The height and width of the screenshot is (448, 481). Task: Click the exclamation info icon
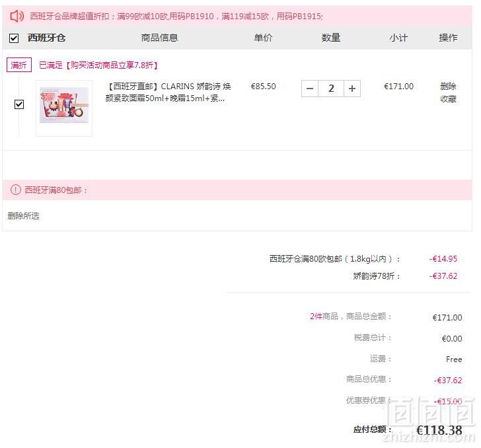(x=16, y=190)
